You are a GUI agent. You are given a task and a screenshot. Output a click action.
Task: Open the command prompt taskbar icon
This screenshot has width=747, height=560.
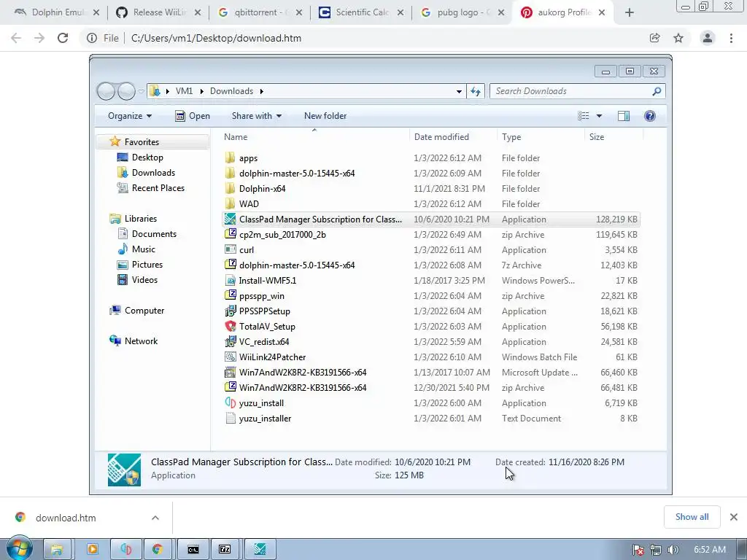tap(193, 550)
